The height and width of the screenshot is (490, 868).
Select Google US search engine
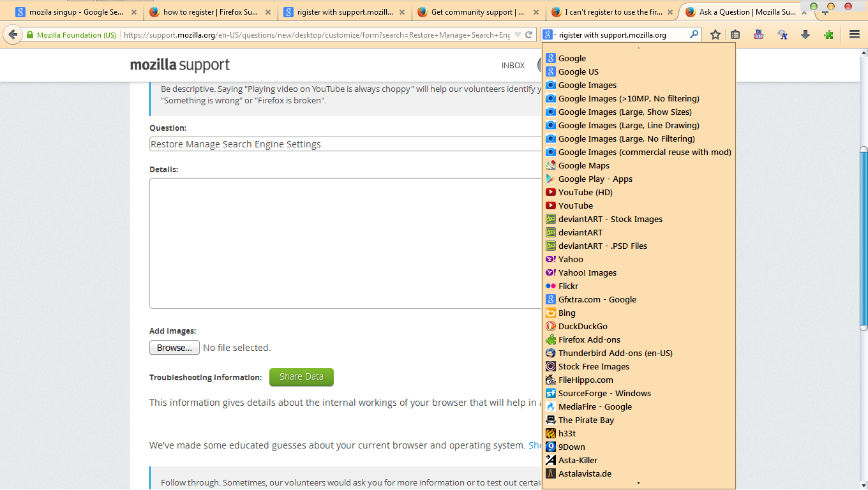pos(638,71)
